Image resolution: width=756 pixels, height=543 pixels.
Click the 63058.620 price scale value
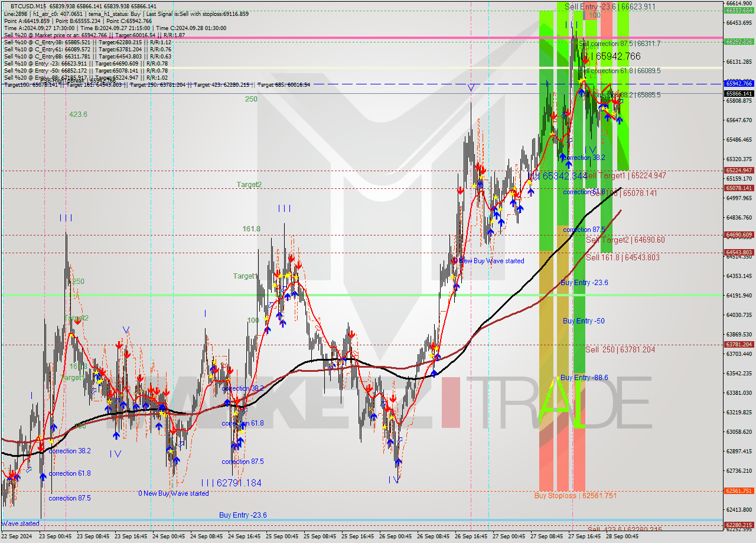(x=739, y=431)
